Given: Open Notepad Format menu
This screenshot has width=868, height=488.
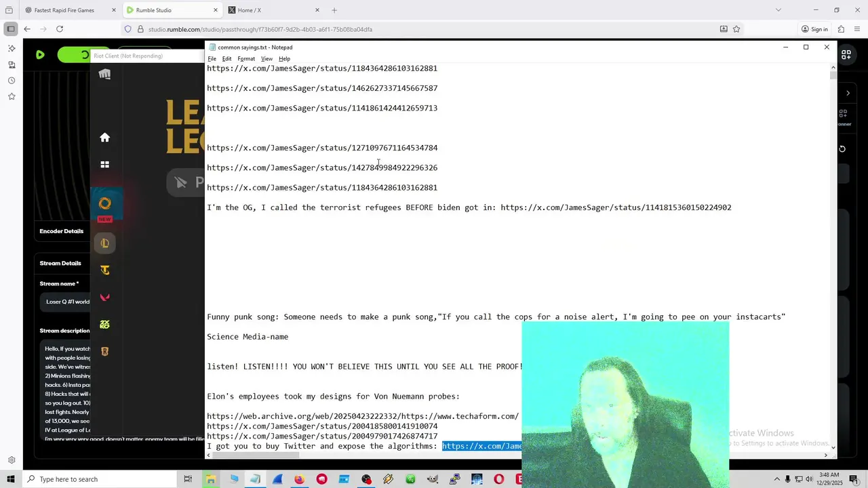Looking at the screenshot, I should 246,59.
